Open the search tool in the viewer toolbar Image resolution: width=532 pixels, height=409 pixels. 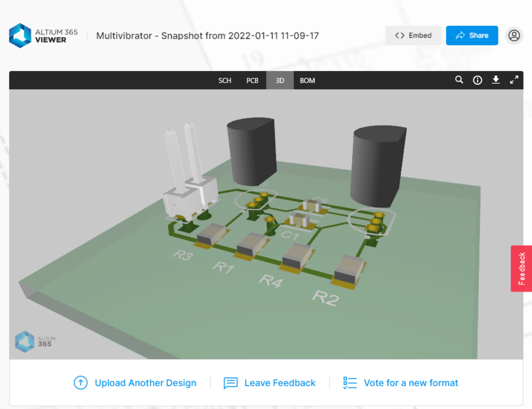459,80
